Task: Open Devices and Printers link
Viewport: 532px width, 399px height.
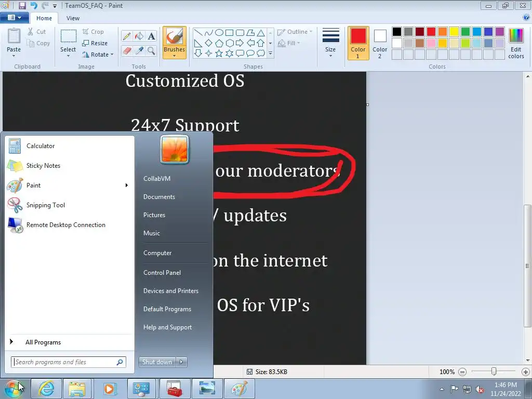Action: click(170, 291)
